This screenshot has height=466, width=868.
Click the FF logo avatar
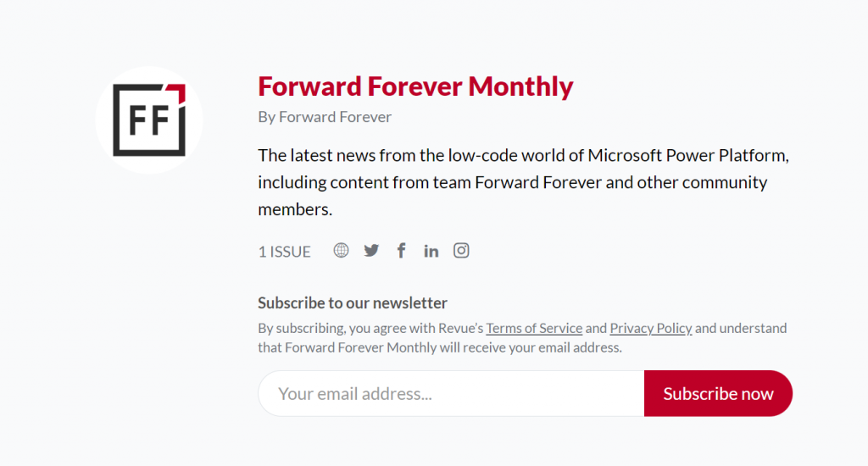tap(149, 120)
